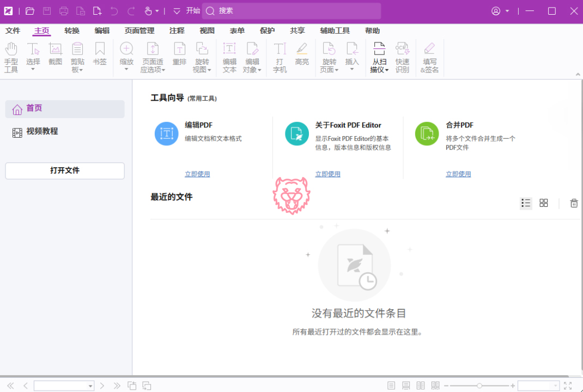Click the Reflow (重排) icon
The height and width of the screenshot is (392, 583).
click(180, 49)
